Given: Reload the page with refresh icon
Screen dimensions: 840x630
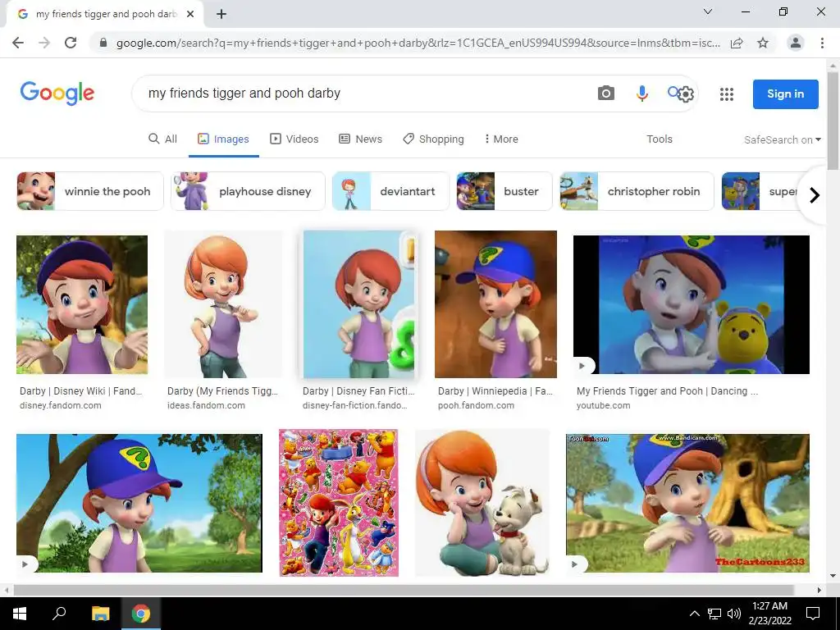Looking at the screenshot, I should click(x=71, y=43).
